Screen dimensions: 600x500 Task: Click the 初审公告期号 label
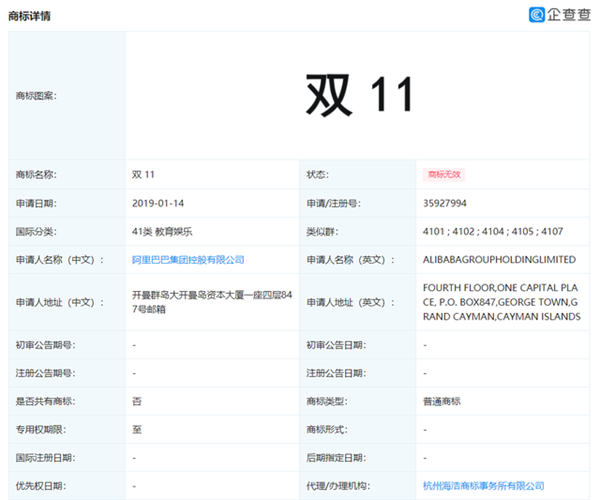pyautogui.click(x=45, y=345)
